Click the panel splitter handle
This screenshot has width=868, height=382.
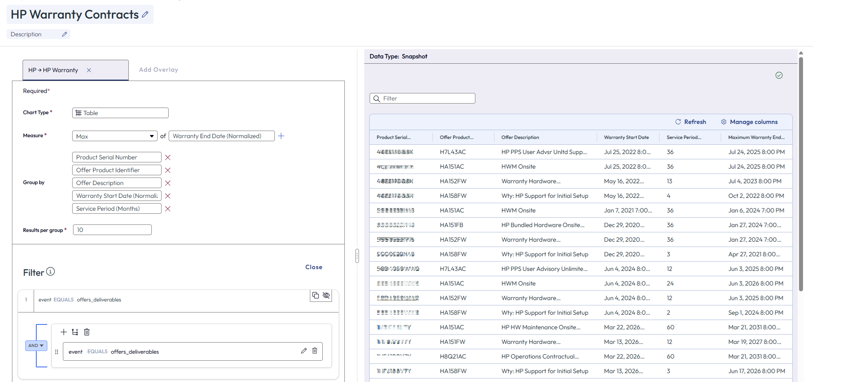(x=357, y=256)
